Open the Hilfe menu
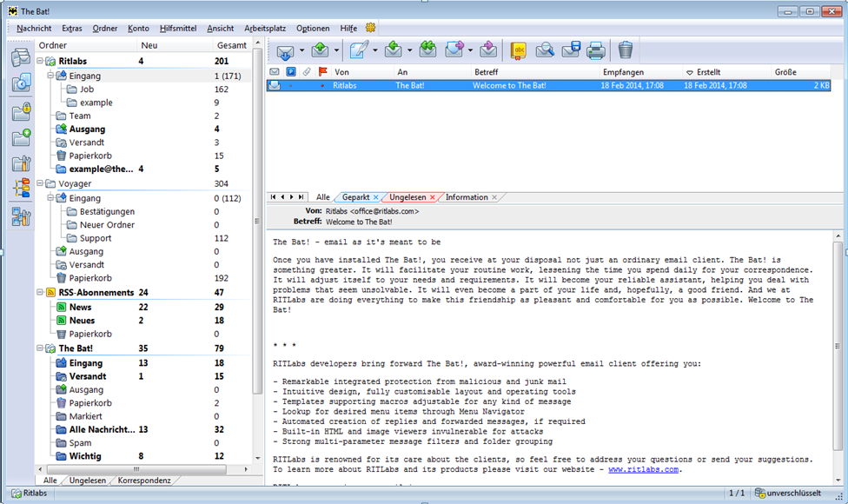The height and width of the screenshot is (504, 848). tap(348, 28)
